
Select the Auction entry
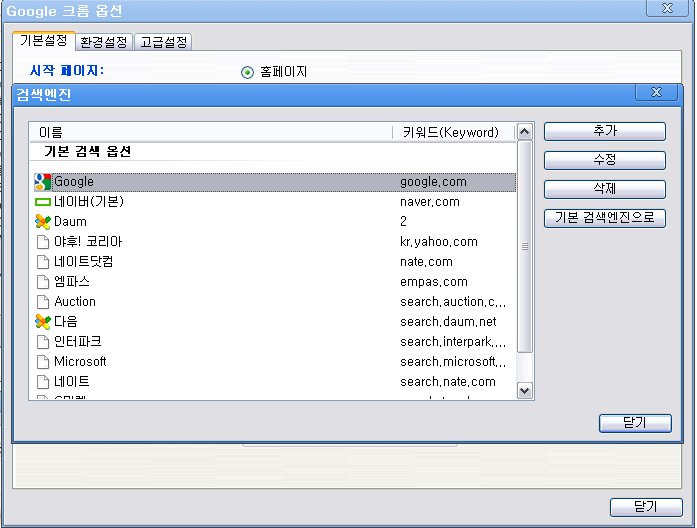tap(75, 302)
